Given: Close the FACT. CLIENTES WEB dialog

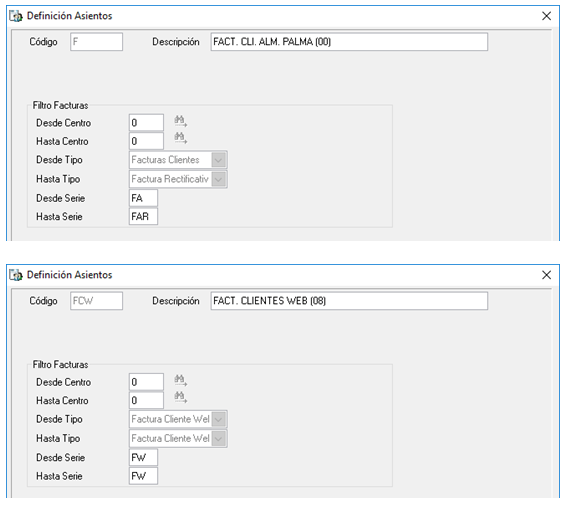Looking at the screenshot, I should 546,275.
